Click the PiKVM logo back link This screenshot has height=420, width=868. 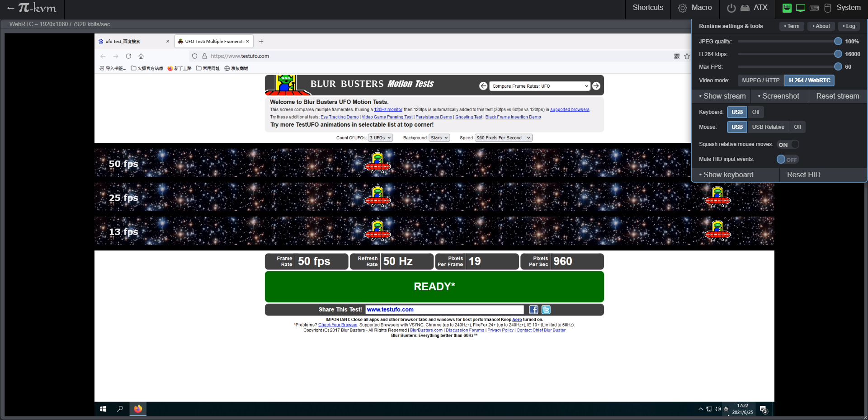click(x=32, y=8)
